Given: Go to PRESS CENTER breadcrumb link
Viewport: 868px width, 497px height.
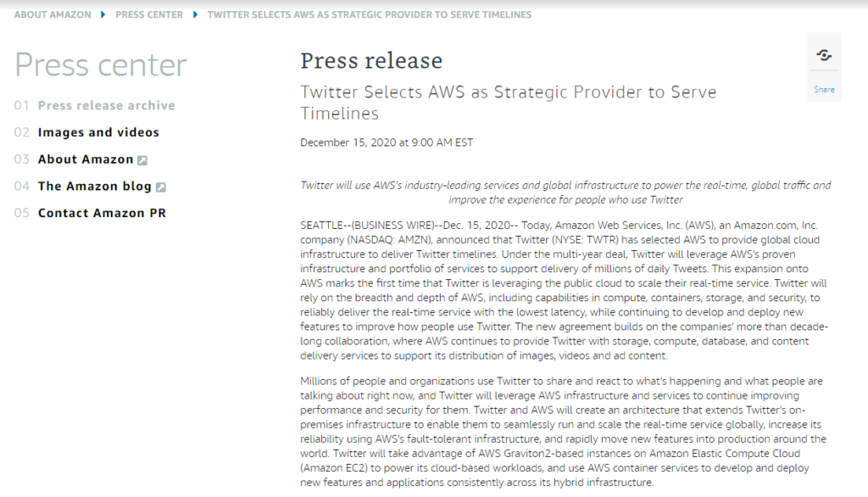Looking at the screenshot, I should [149, 15].
